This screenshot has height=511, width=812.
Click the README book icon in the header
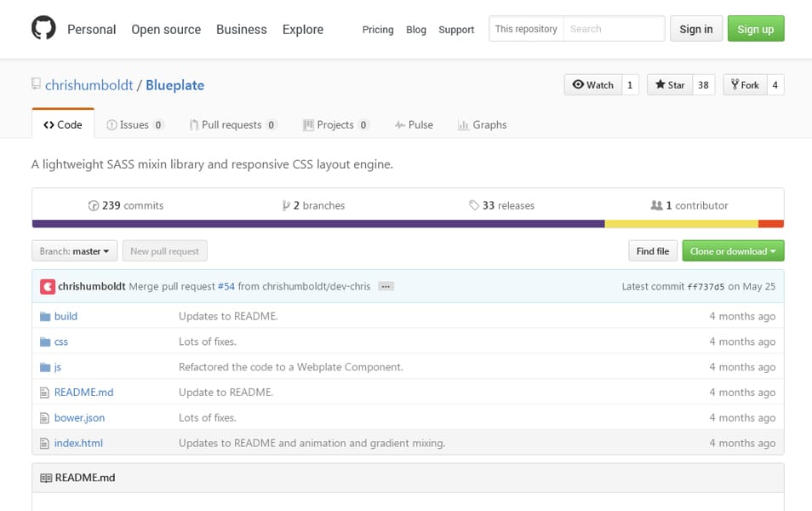click(x=46, y=478)
